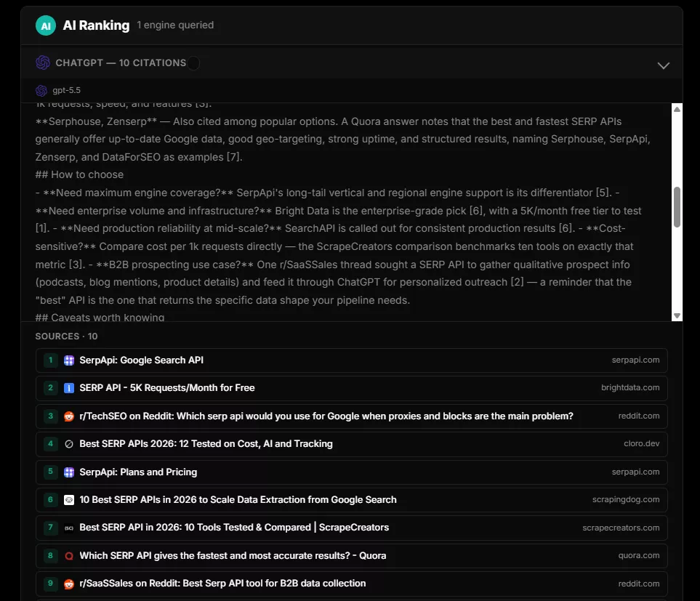Click source number badge 1
The height and width of the screenshot is (601, 700).
click(x=50, y=360)
